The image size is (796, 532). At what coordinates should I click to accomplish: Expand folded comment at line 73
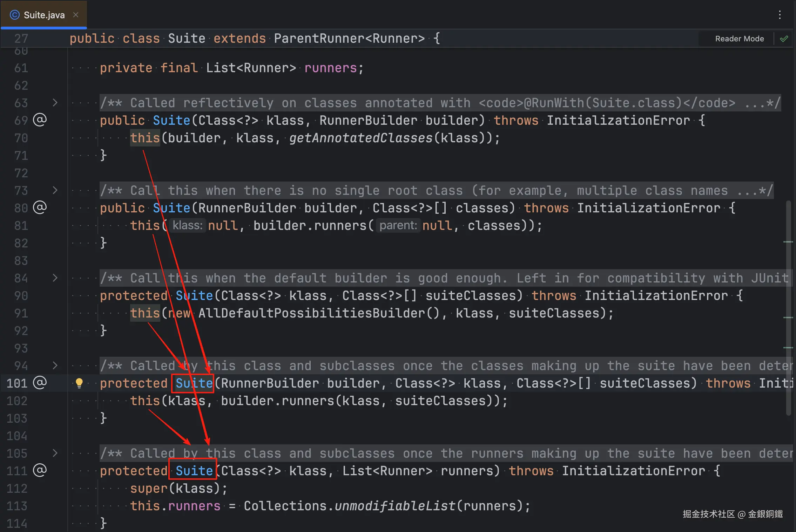(x=55, y=190)
